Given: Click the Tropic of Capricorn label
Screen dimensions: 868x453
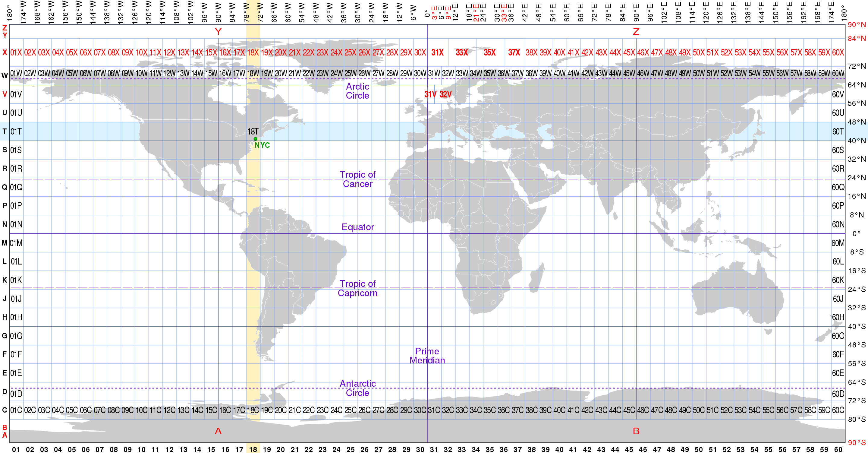Looking at the screenshot, I should coord(357,288).
